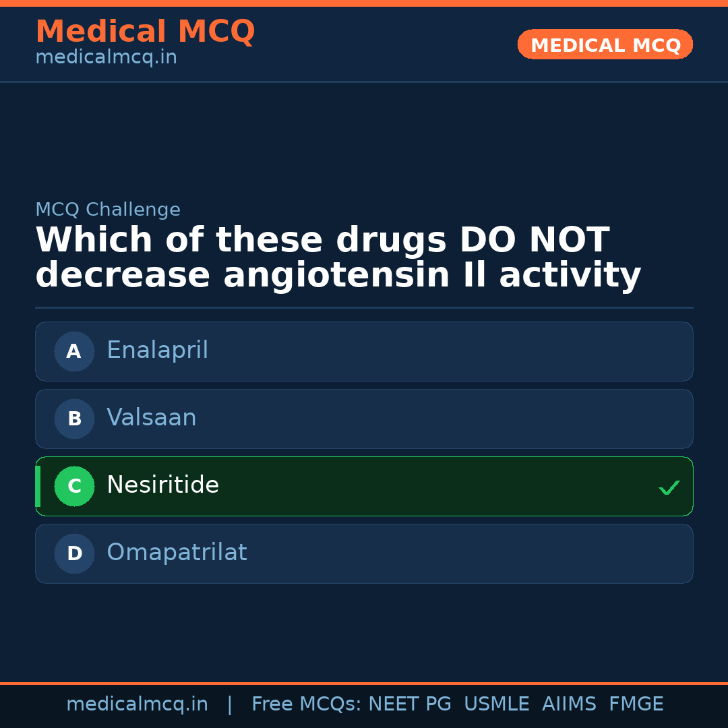The width and height of the screenshot is (728, 728).
Task: Select the highlighted Nesiritide answer text
Action: (x=163, y=485)
